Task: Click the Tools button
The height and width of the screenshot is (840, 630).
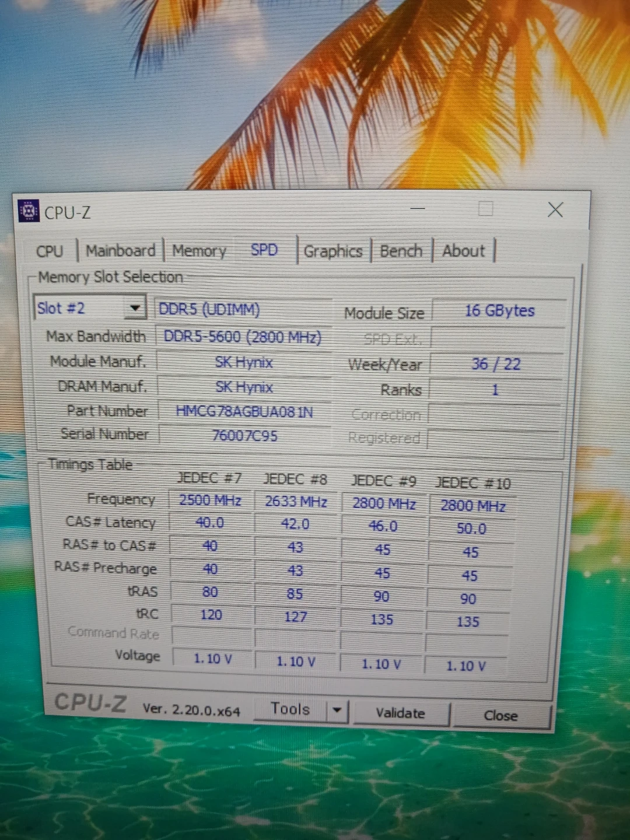Action: (290, 709)
